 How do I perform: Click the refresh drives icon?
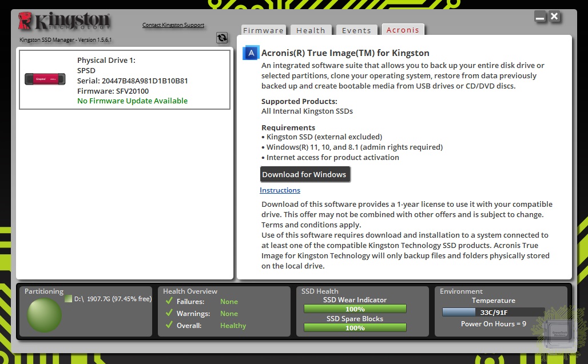[222, 38]
